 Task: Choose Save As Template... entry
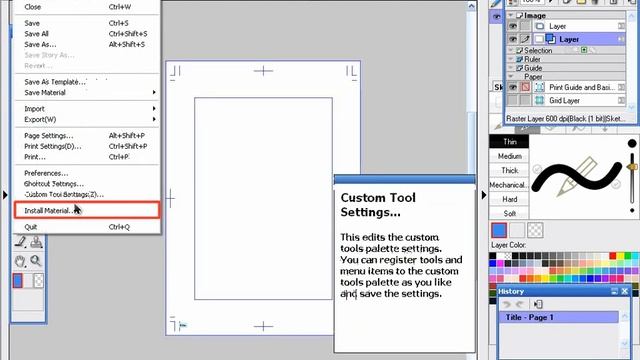[x=87, y=82]
